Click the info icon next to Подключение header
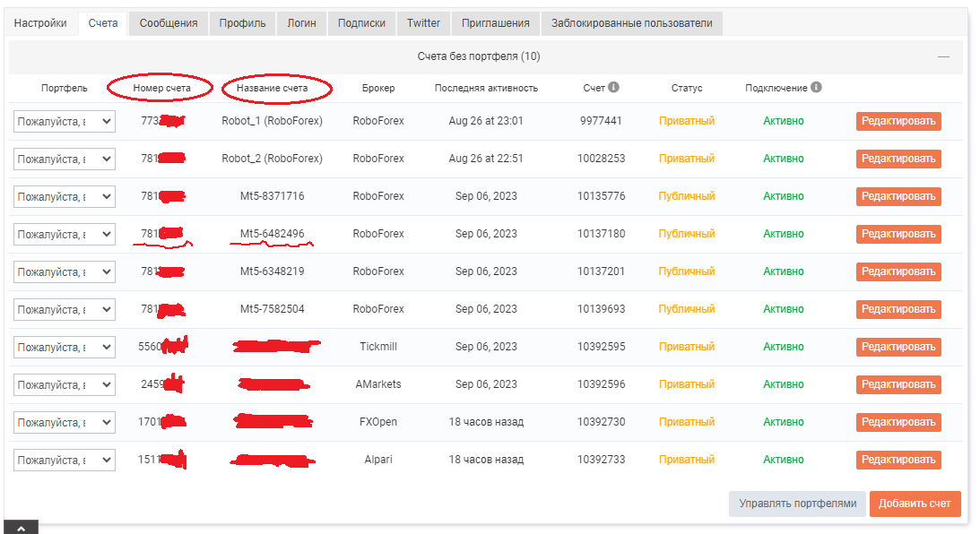The height and width of the screenshot is (534, 980). click(816, 88)
